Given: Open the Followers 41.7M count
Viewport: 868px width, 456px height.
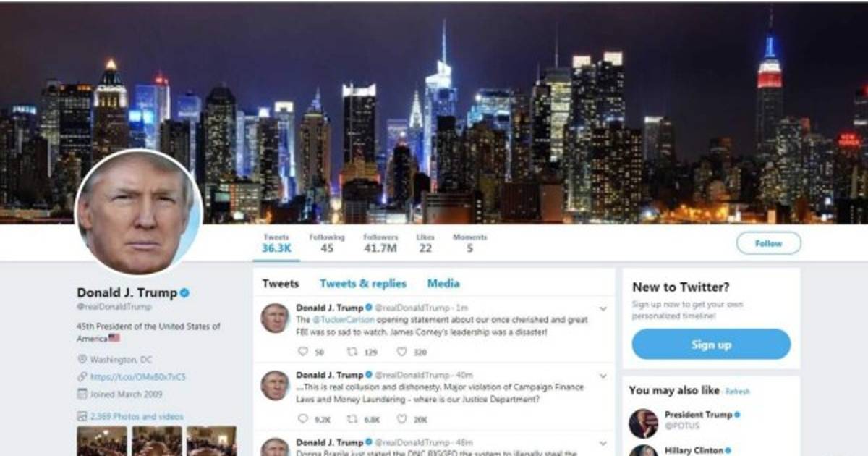Looking at the screenshot, I should (380, 243).
